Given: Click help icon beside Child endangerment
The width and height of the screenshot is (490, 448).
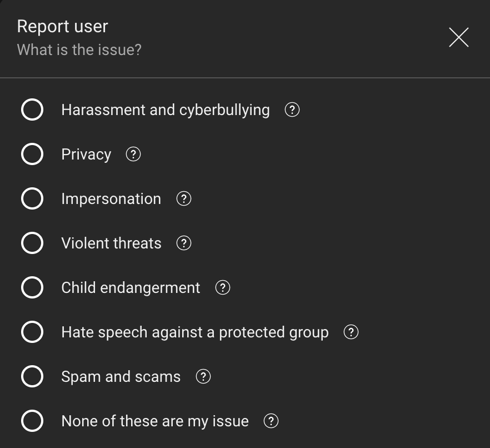Looking at the screenshot, I should [222, 288].
